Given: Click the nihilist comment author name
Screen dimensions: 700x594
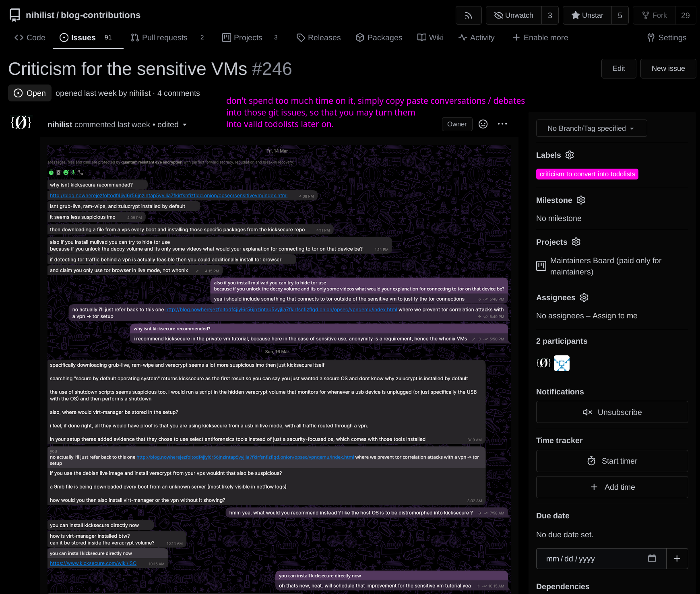Looking at the screenshot, I should [x=60, y=125].
